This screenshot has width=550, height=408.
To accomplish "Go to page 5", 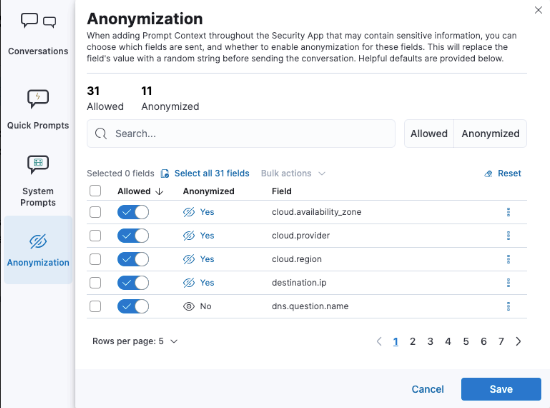I will tap(466, 341).
